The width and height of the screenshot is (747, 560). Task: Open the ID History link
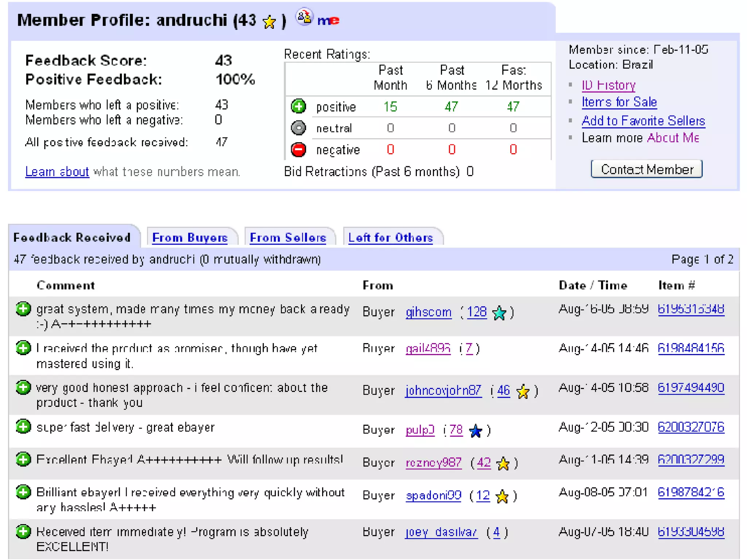[x=608, y=85]
